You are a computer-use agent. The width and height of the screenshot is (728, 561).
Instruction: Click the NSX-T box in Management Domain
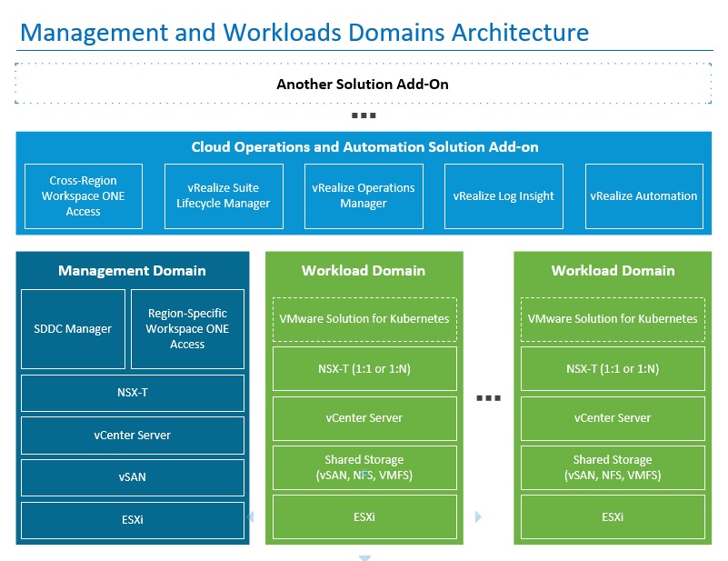[x=133, y=393]
